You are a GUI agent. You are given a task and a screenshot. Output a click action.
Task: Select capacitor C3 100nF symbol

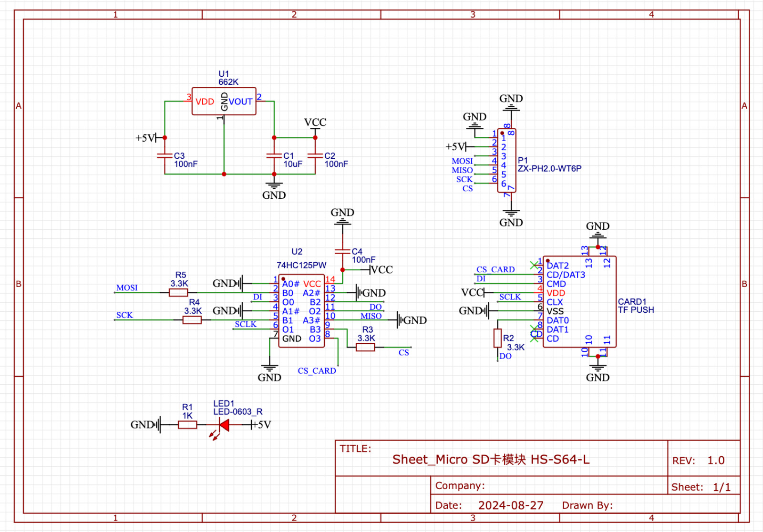165,155
